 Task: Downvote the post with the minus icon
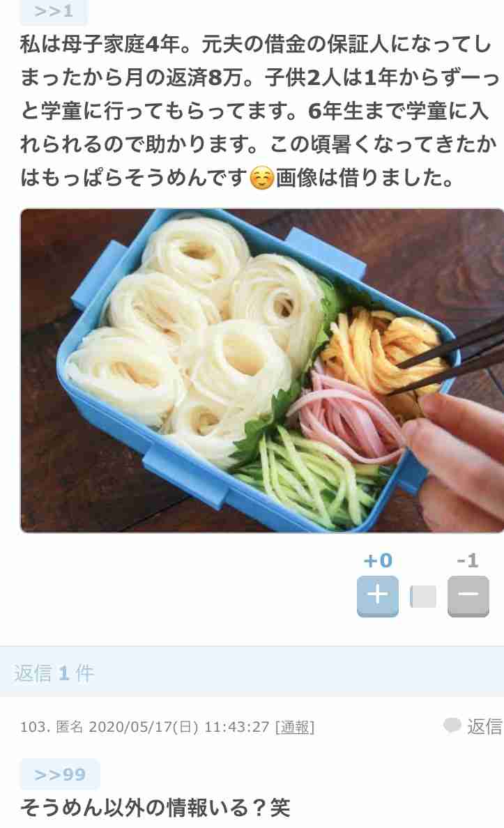(468, 596)
